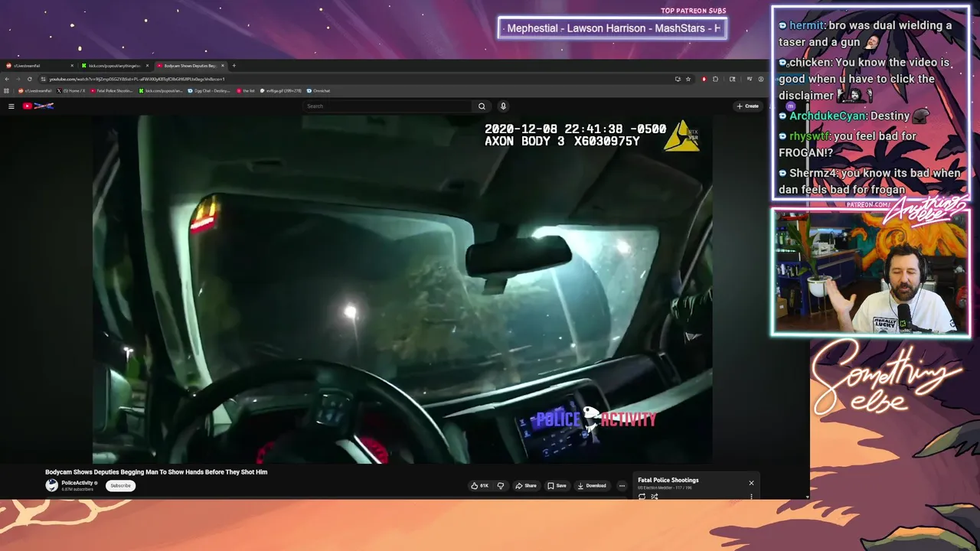Select the Bodycam Shows Deputies browser tab
This screenshot has height=551, width=980.
(x=190, y=66)
